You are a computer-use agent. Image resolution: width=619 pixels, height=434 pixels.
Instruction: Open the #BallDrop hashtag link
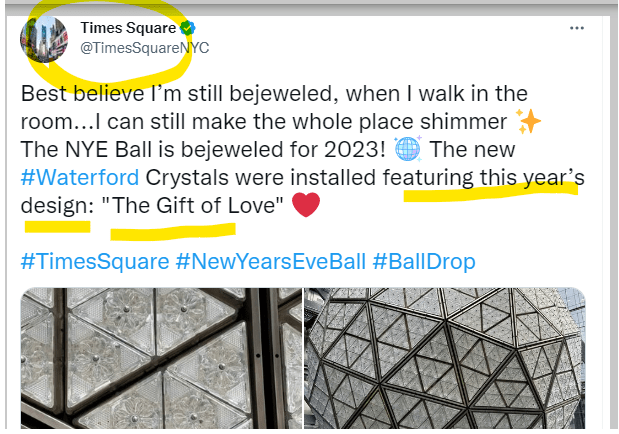pos(423,261)
